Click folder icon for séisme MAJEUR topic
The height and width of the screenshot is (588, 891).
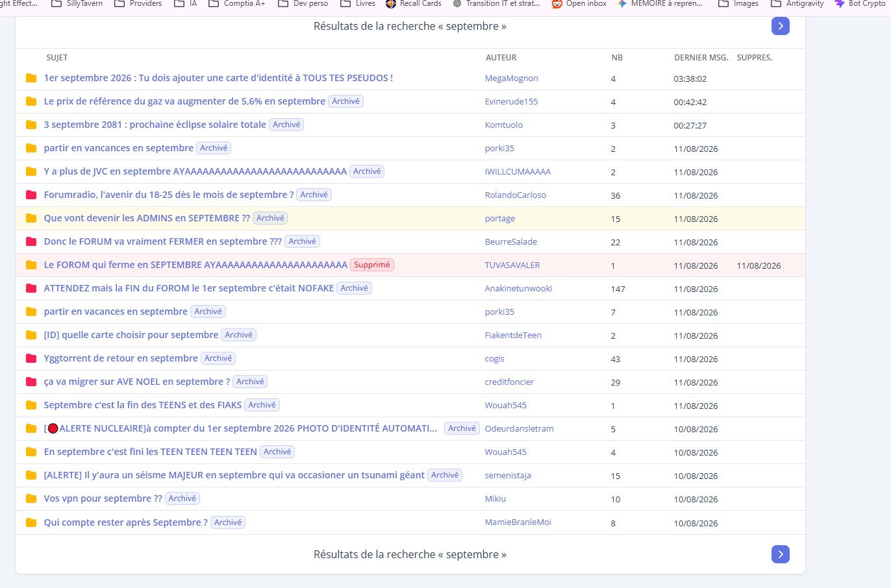click(x=31, y=475)
